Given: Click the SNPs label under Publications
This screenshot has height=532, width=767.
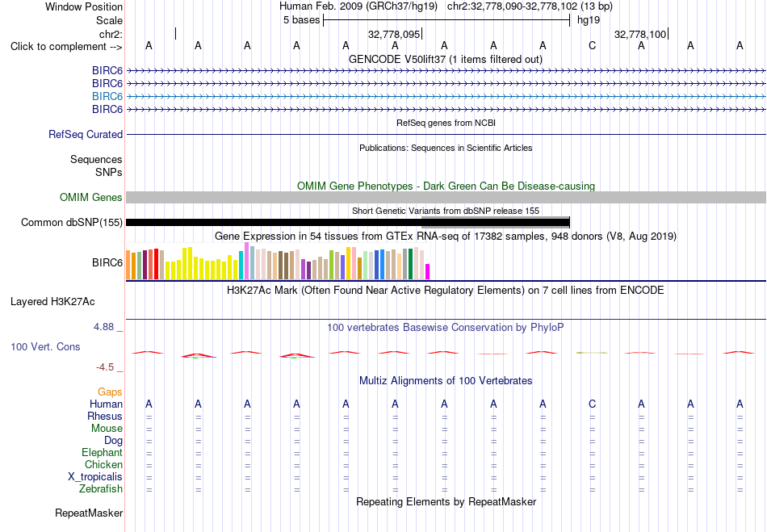Looking at the screenshot, I should click(109, 172).
